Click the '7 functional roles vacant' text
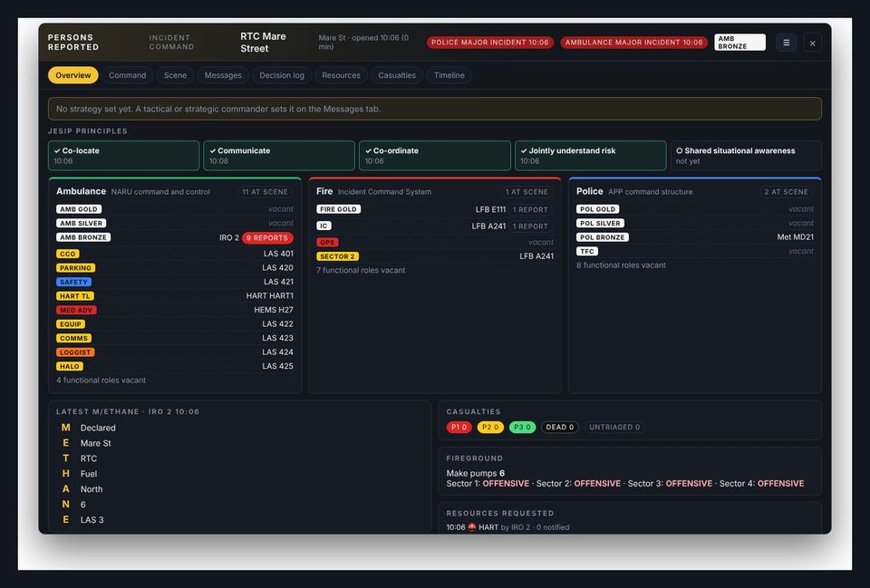 click(x=361, y=270)
